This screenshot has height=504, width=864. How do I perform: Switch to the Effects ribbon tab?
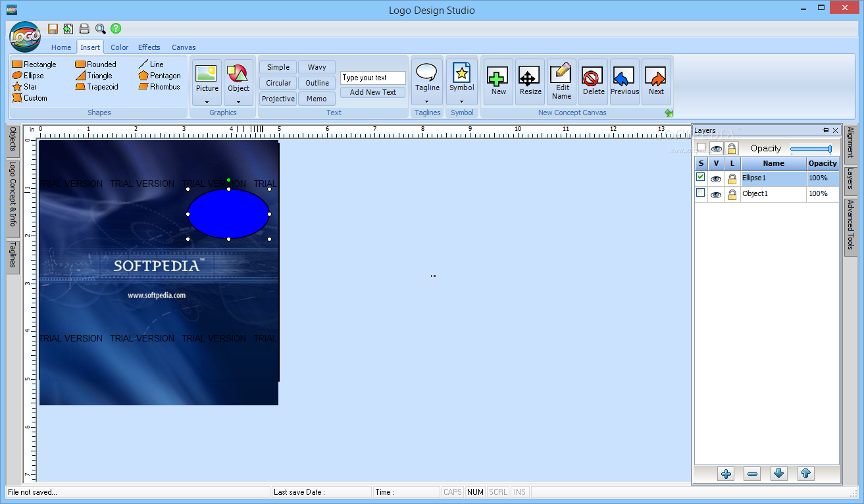(x=149, y=47)
